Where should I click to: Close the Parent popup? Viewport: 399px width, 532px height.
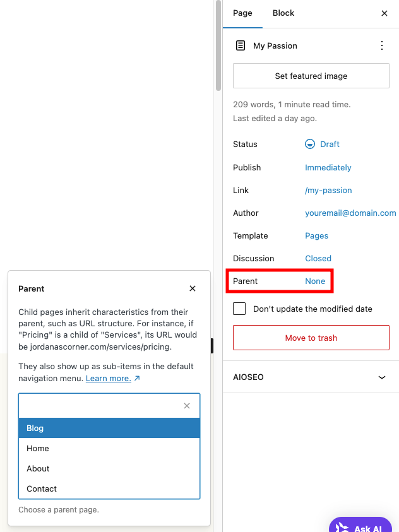[x=193, y=288]
